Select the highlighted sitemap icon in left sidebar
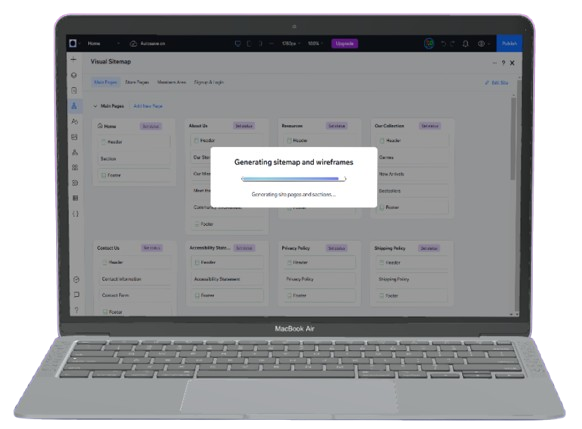The image size is (582, 429). click(x=74, y=106)
